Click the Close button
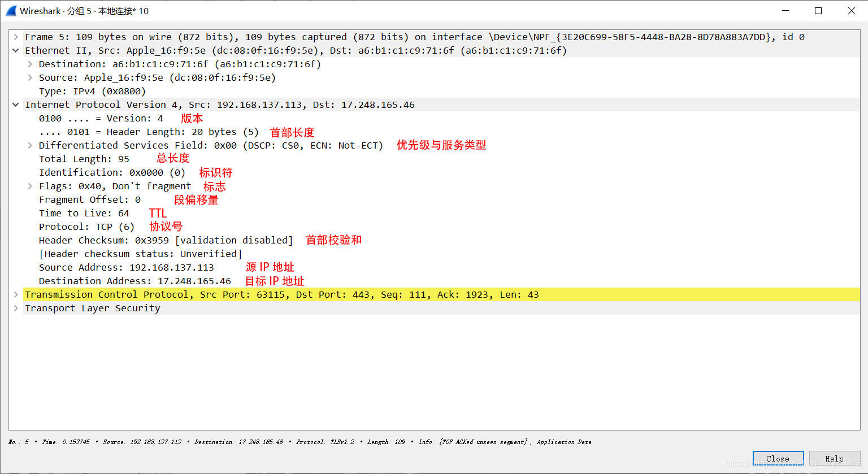The image size is (868, 474). click(x=778, y=458)
